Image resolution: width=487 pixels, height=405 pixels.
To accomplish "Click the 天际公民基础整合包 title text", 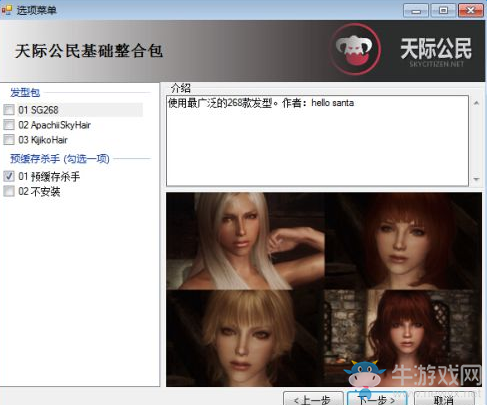I will pyautogui.click(x=89, y=51).
